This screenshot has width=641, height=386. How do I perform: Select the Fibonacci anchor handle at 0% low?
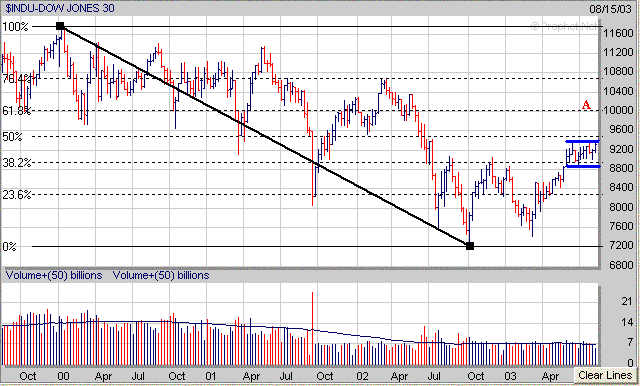pos(470,246)
